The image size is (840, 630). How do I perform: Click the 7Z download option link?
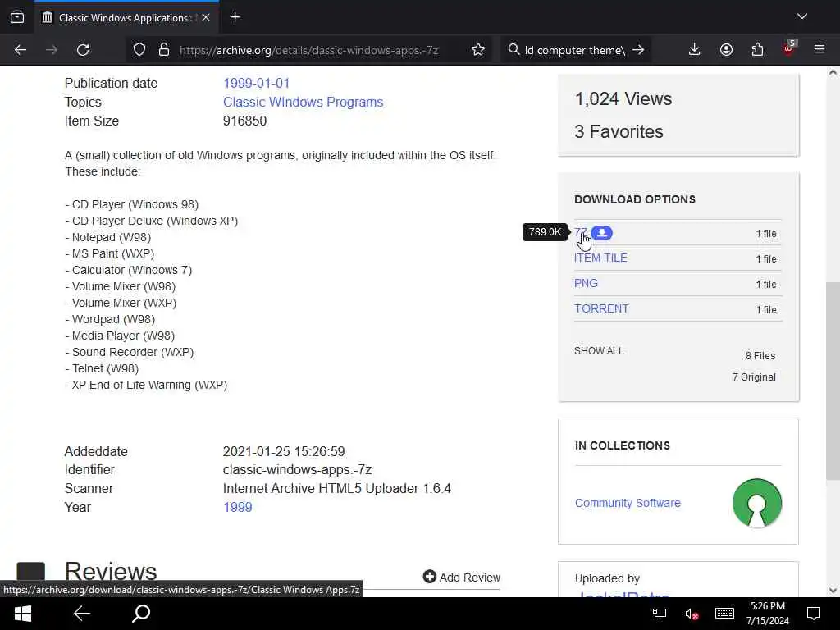pyautogui.click(x=581, y=232)
